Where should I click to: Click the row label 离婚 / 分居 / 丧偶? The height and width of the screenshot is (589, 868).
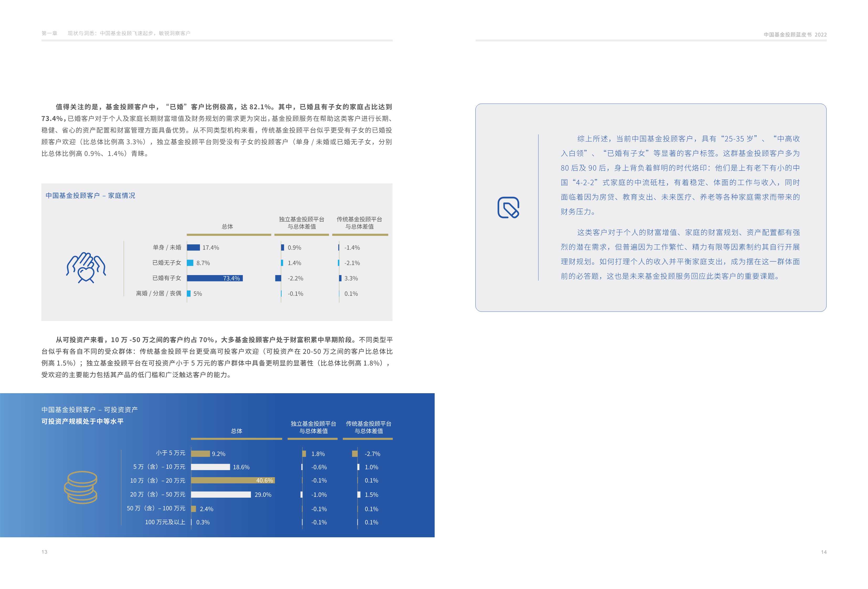(x=159, y=293)
